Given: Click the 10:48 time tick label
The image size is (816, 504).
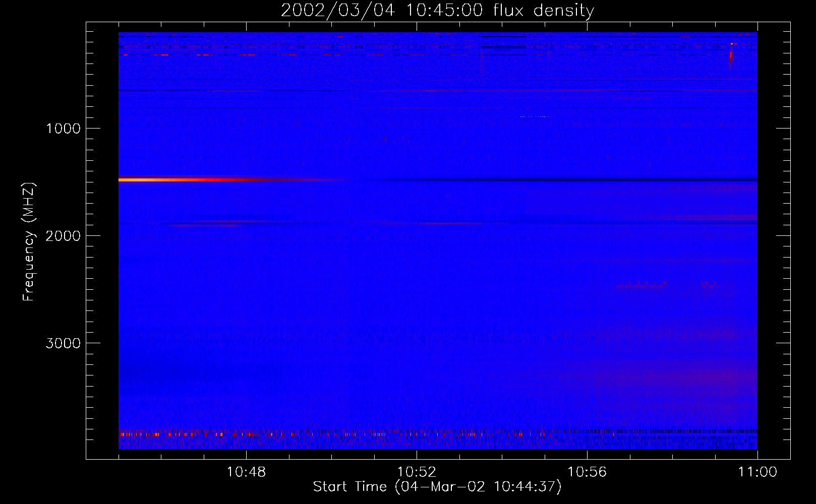Looking at the screenshot, I should tap(246, 472).
